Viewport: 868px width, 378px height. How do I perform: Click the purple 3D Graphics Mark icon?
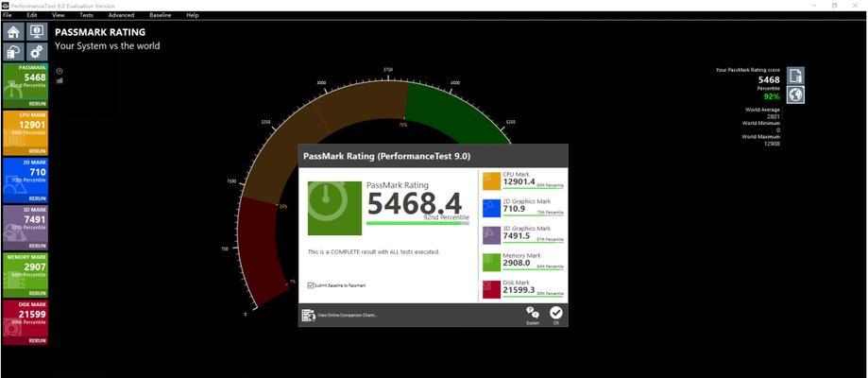point(491,235)
